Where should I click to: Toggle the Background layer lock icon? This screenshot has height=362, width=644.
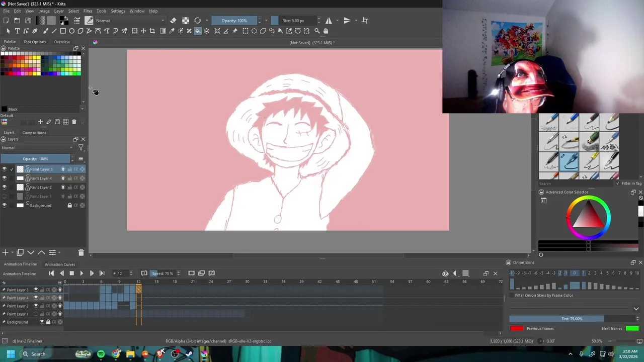tap(69, 206)
